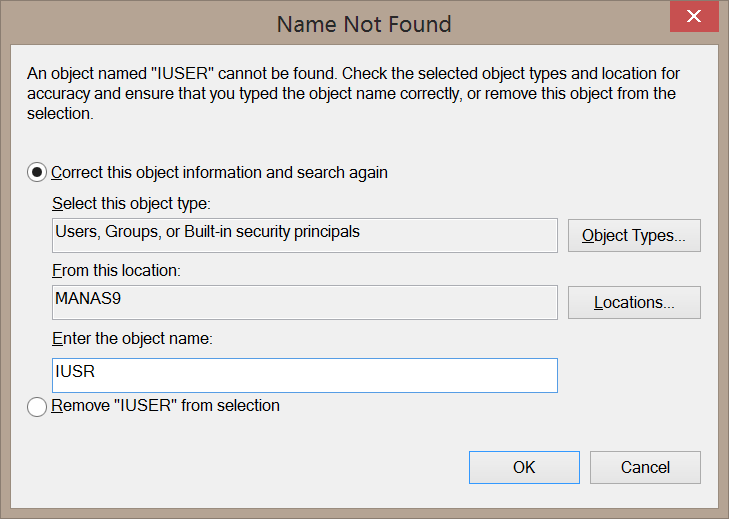Select the Correct this object information radio button
729x519 pixels.
[37, 173]
